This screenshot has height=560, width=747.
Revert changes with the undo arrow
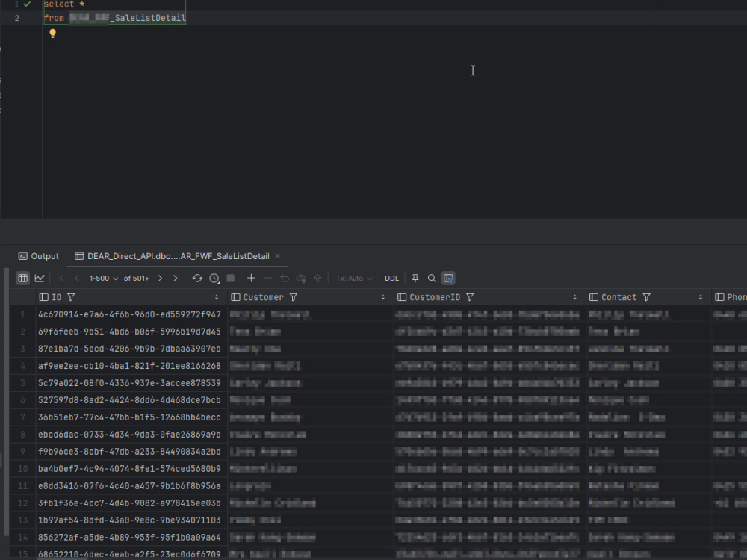coord(285,278)
